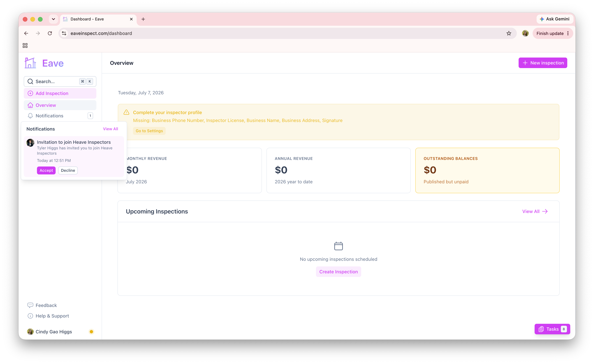Click Tyler Higgs avatar in notification
The height and width of the screenshot is (364, 594).
click(30, 143)
